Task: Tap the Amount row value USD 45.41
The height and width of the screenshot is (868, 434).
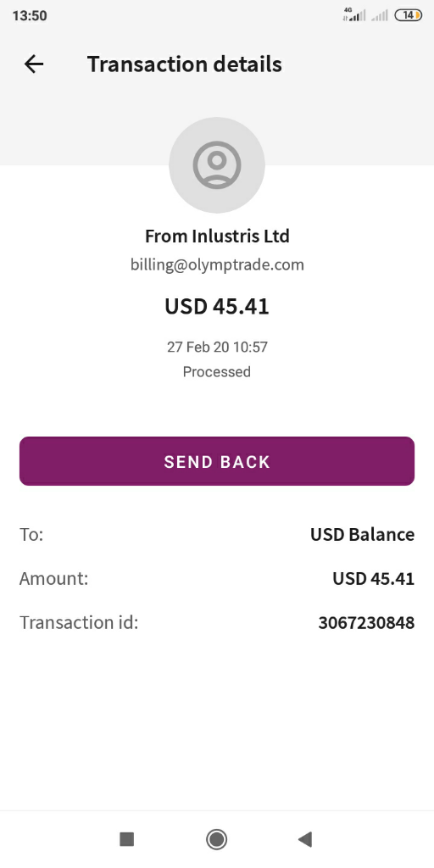Action: (x=374, y=578)
